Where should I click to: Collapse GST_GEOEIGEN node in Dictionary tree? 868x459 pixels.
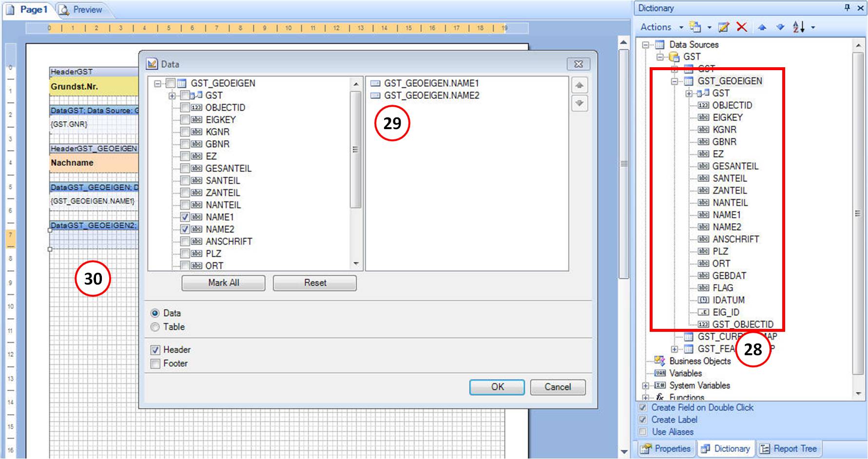[x=675, y=81]
